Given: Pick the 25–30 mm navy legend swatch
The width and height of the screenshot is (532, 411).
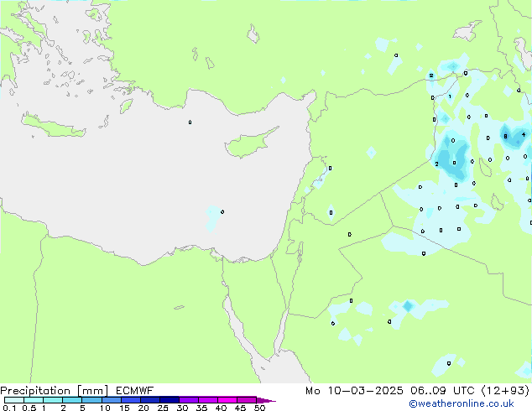Looking at the screenshot, I should 169,400.
